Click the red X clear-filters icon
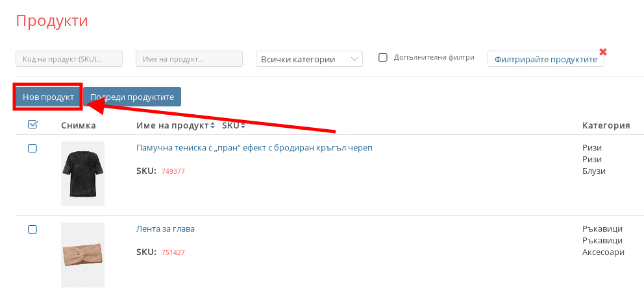 pos(603,52)
